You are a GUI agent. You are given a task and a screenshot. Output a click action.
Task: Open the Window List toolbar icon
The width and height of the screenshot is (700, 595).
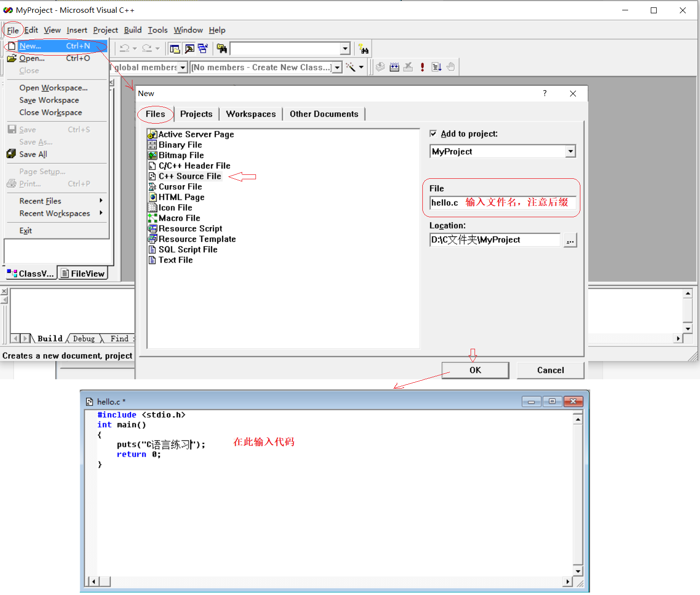[x=203, y=48]
